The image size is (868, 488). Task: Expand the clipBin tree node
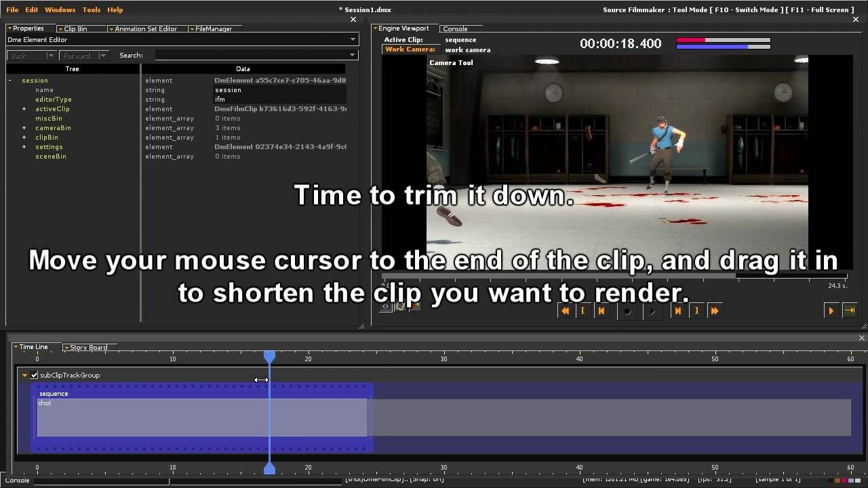click(x=24, y=138)
